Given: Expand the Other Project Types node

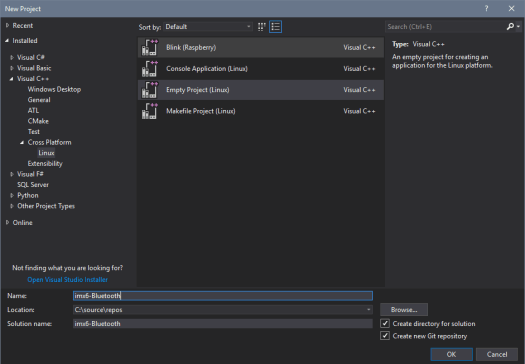Looking at the screenshot, I should [x=12, y=206].
